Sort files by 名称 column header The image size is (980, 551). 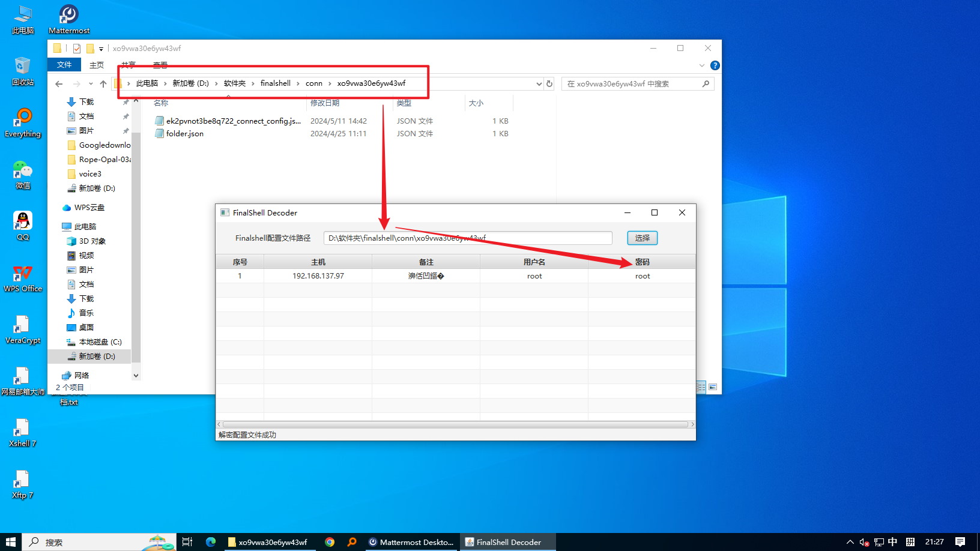(x=161, y=103)
